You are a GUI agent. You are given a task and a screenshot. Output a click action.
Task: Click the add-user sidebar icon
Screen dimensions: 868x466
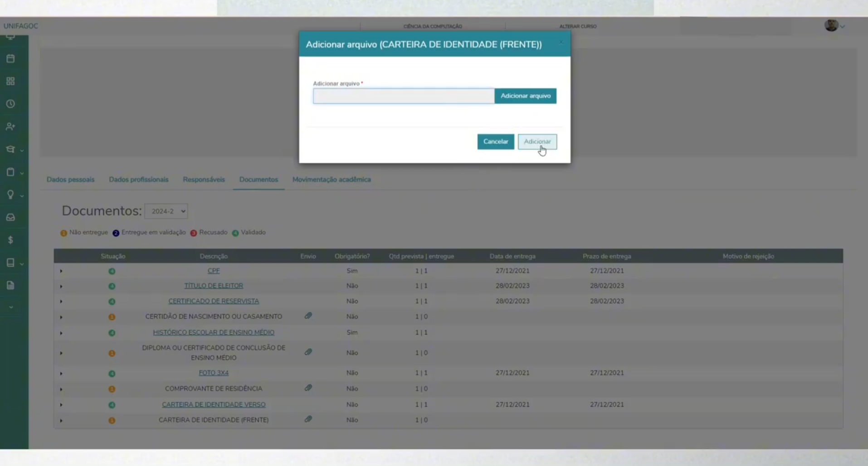tap(10, 126)
